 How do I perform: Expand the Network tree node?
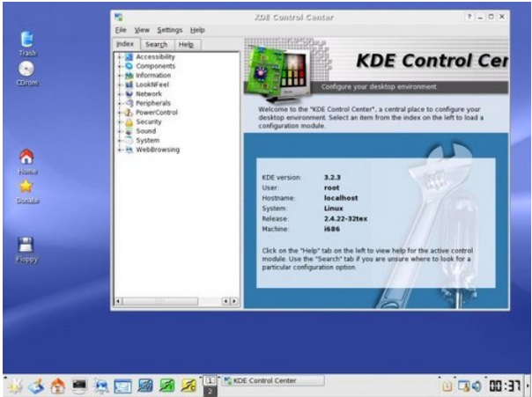(x=120, y=94)
